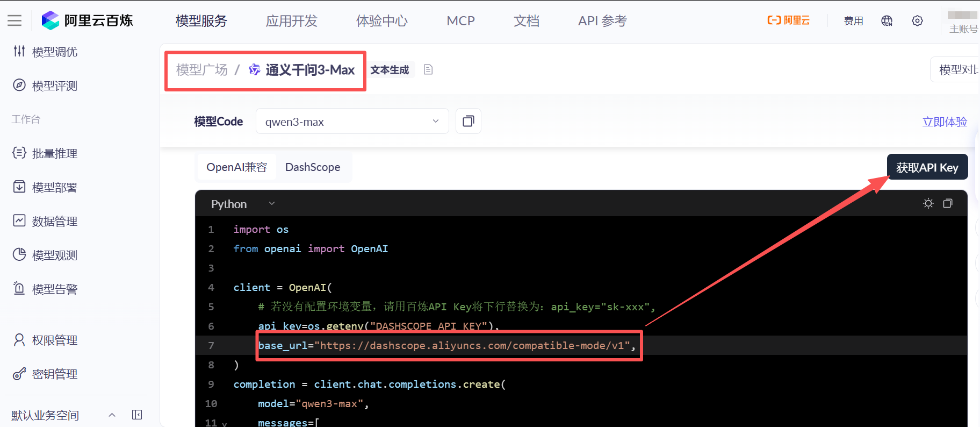
Task: Collapse sidebar with panel icon
Action: click(137, 415)
